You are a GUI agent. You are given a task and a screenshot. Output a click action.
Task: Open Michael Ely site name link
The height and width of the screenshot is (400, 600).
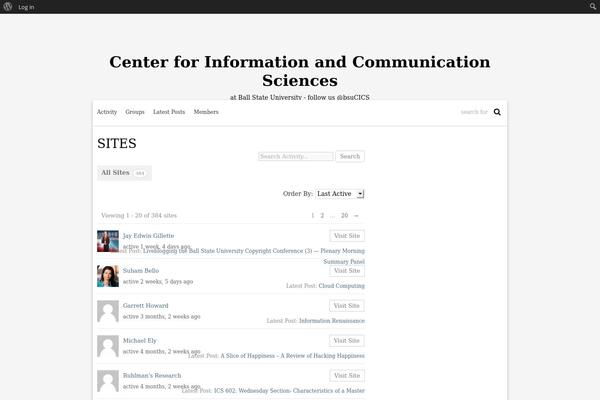(x=140, y=340)
